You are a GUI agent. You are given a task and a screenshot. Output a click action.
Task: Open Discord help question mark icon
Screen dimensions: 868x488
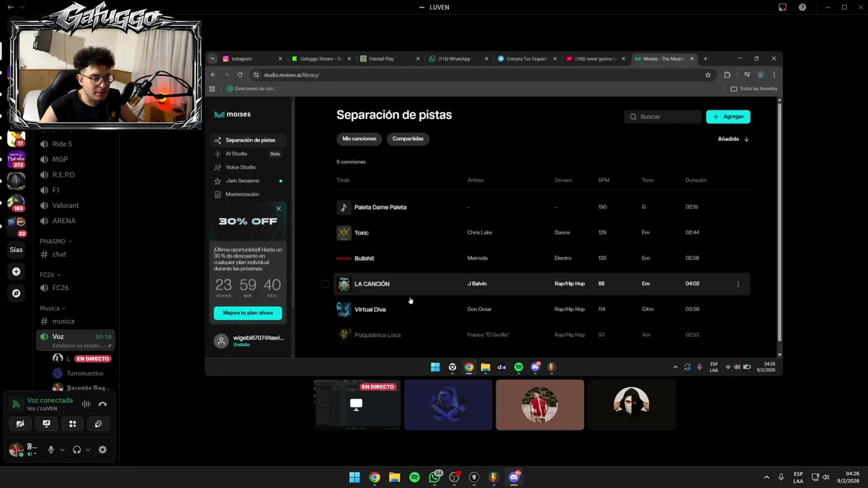[802, 7]
